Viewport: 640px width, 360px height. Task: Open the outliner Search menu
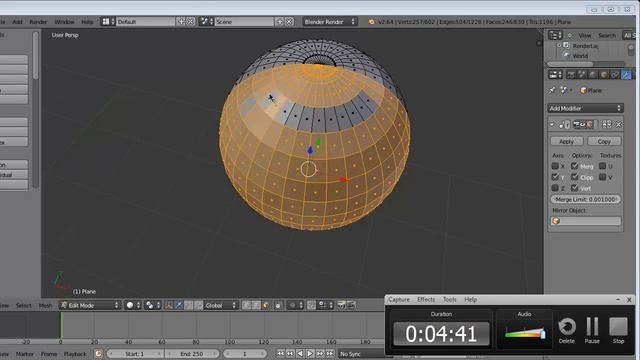tap(607, 36)
